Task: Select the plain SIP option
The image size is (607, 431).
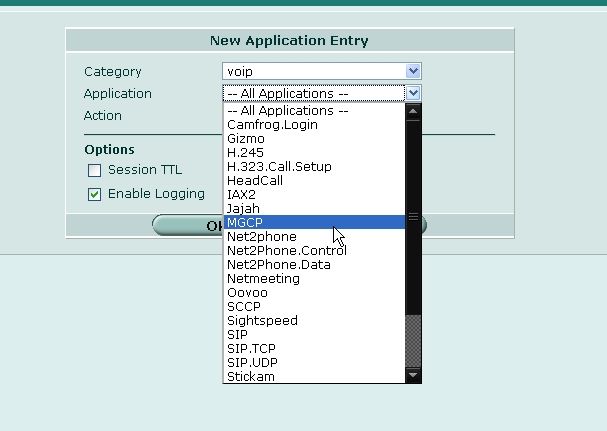Action: (314, 334)
